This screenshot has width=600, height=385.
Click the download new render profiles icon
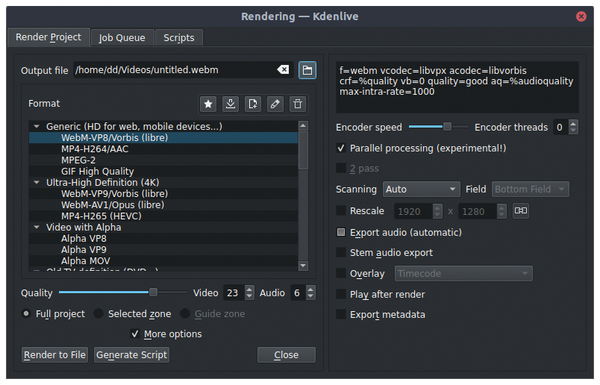(230, 104)
